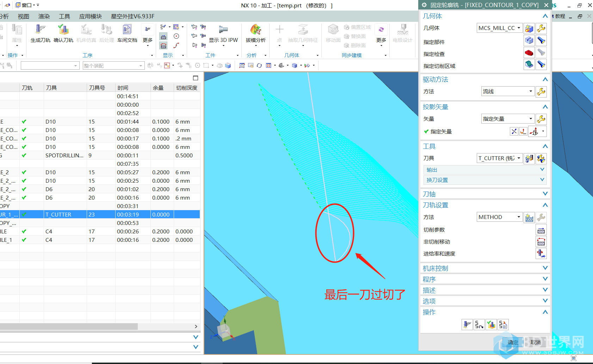Viewport: 593px width, 364px height.
Task: Open the 窗口 menu in the title bar
Action: (27, 5)
